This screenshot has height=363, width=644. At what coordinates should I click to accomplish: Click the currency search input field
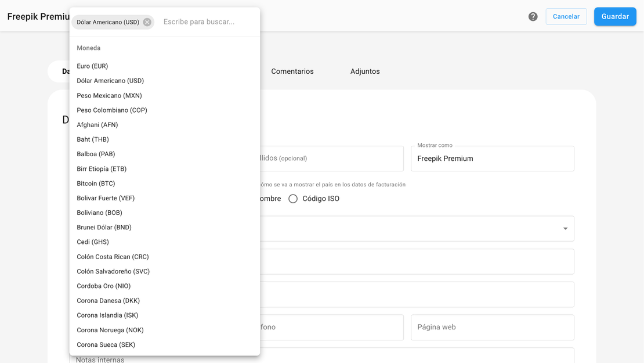206,22
